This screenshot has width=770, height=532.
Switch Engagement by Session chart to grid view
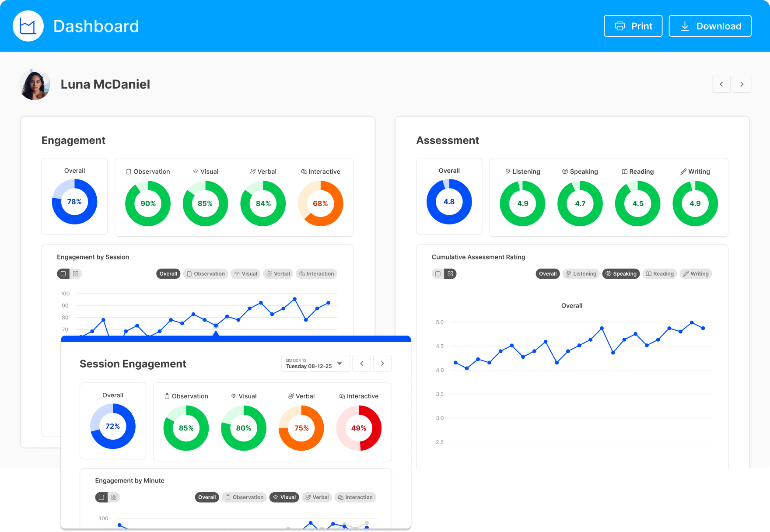[x=76, y=273]
